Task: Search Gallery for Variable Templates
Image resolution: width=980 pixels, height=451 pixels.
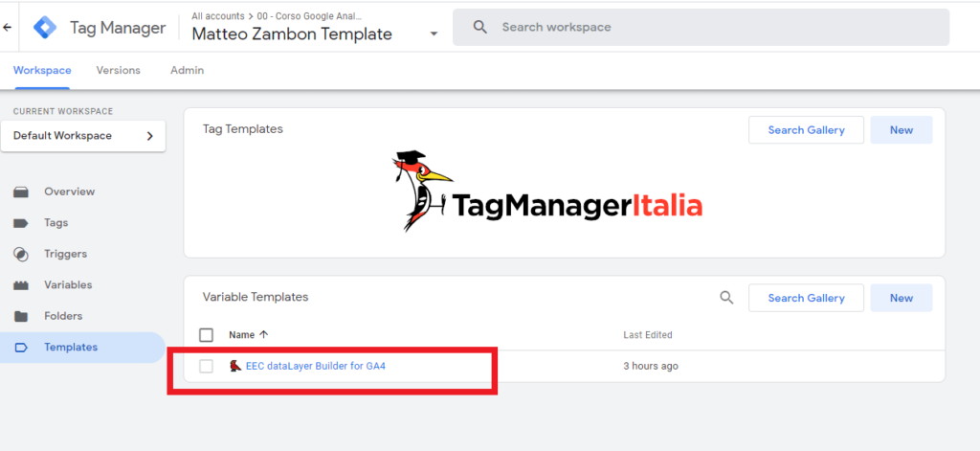Action: [806, 298]
